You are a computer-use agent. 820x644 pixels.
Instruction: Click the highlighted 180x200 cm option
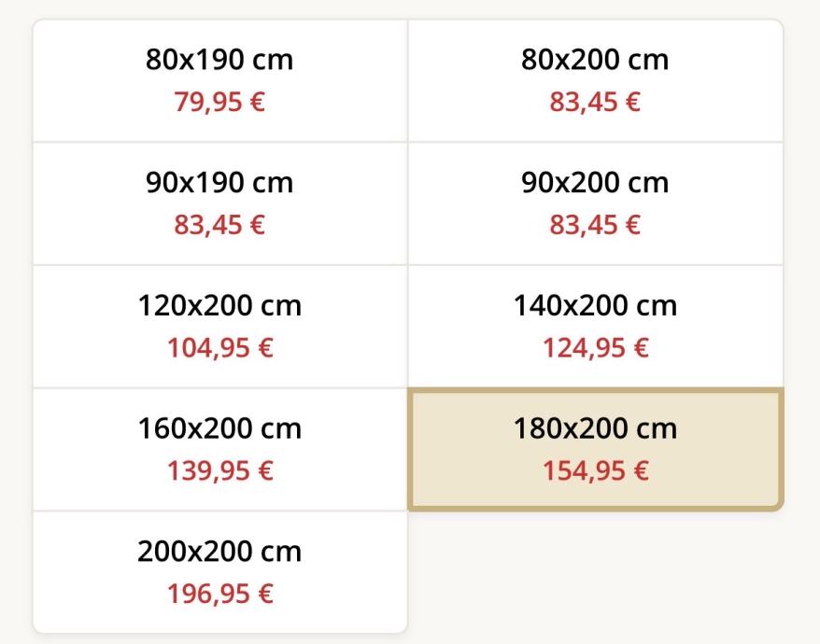(595, 449)
